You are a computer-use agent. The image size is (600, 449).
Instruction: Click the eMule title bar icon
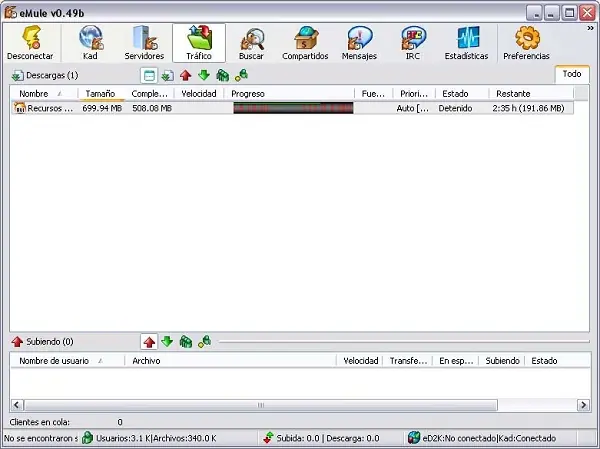(x=10, y=13)
